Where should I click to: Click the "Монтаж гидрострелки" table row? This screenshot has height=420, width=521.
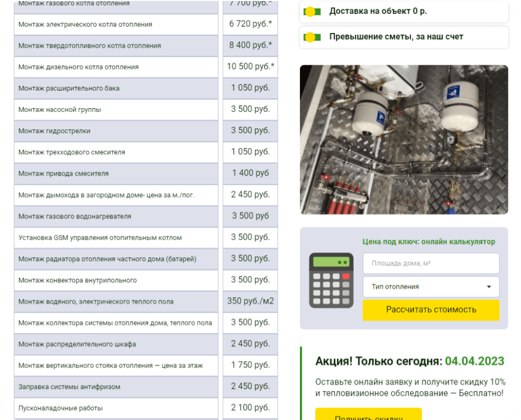click(116, 131)
